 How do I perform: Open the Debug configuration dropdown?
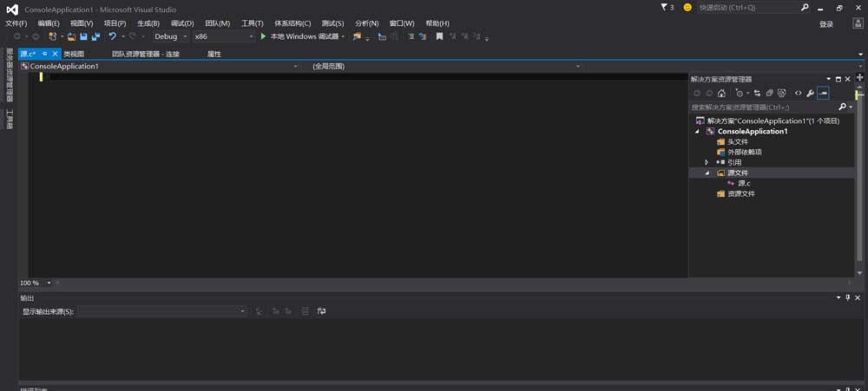[x=170, y=36]
